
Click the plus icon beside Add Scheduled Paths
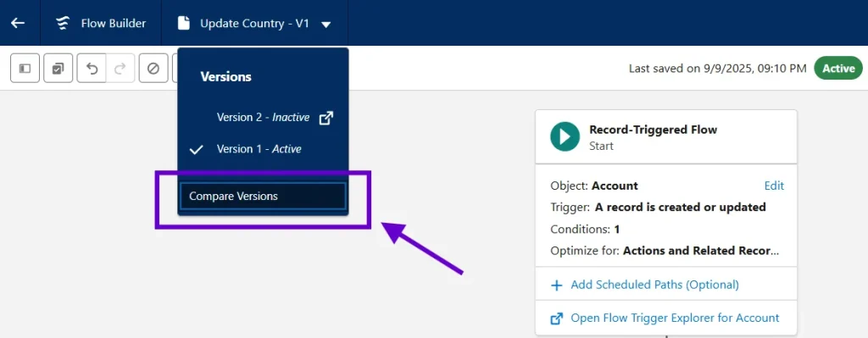pyautogui.click(x=556, y=285)
